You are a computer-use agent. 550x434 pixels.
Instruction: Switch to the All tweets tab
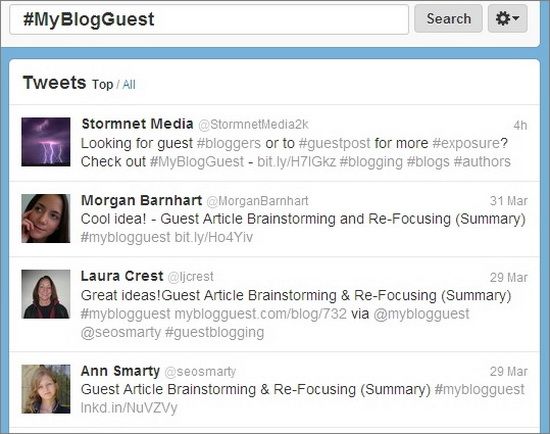(x=129, y=85)
